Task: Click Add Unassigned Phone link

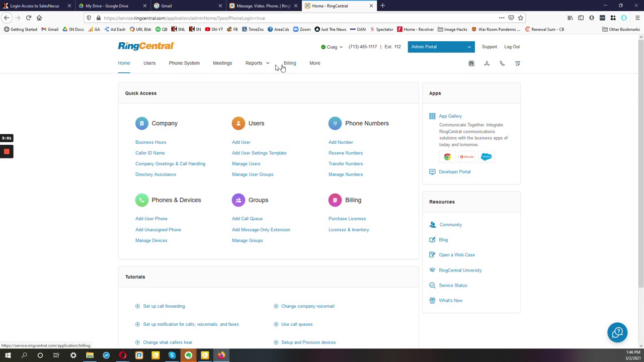Action: click(158, 230)
